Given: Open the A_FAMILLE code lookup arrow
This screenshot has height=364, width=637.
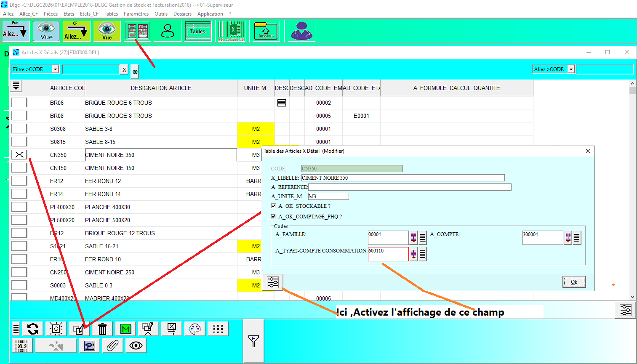Looking at the screenshot, I should [x=413, y=238].
